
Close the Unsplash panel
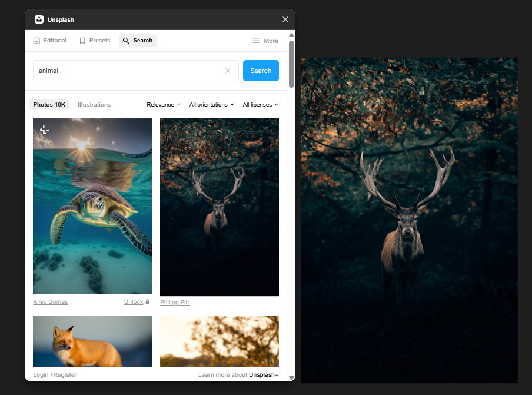285,19
